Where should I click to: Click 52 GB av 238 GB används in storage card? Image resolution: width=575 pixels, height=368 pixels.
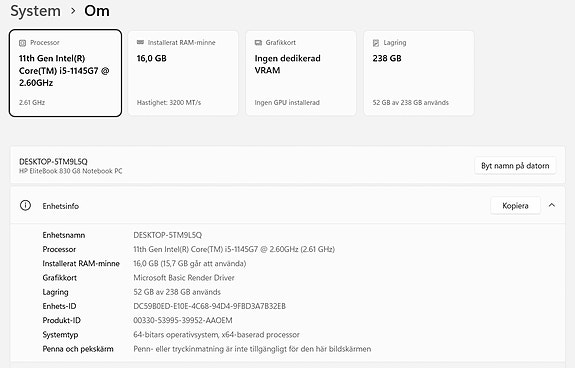(x=411, y=103)
